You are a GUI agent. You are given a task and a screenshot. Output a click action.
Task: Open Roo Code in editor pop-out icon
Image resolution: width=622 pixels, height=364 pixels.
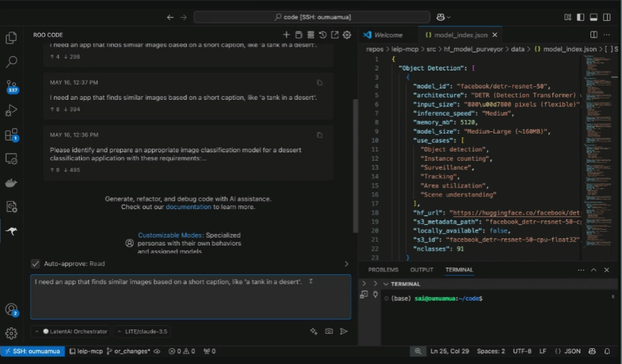click(335, 35)
